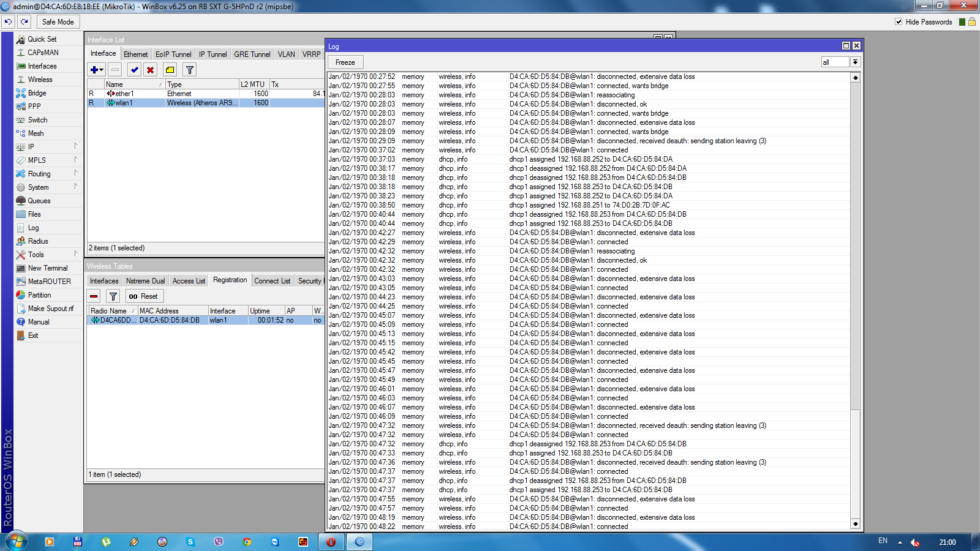980x551 pixels.
Task: Open Google Chrome from the taskbar
Action: tap(247, 542)
